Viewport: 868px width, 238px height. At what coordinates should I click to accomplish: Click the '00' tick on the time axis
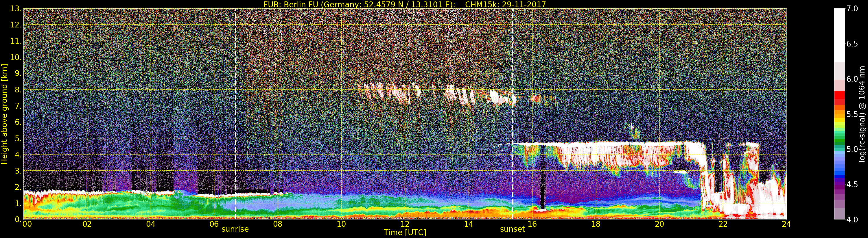(x=27, y=224)
